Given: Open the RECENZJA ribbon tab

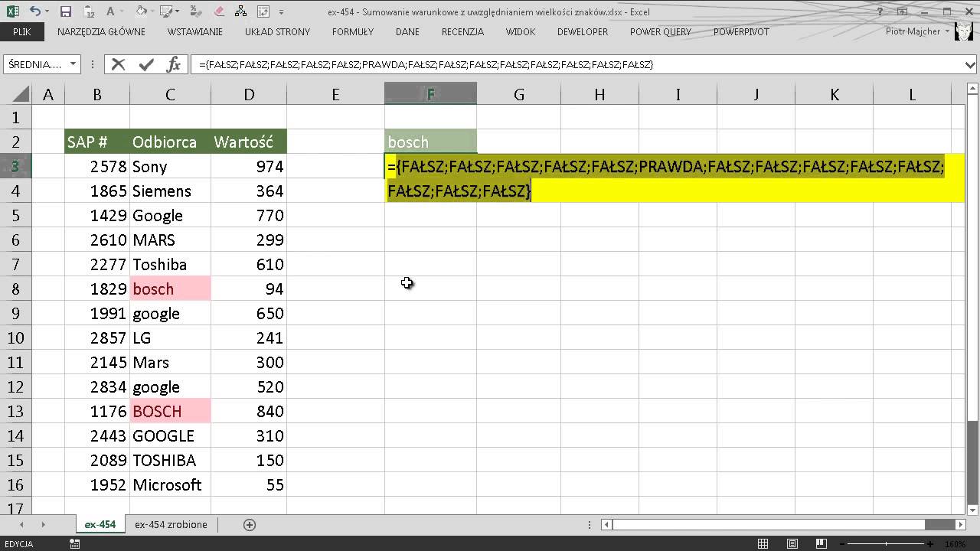Looking at the screenshot, I should (x=462, y=32).
